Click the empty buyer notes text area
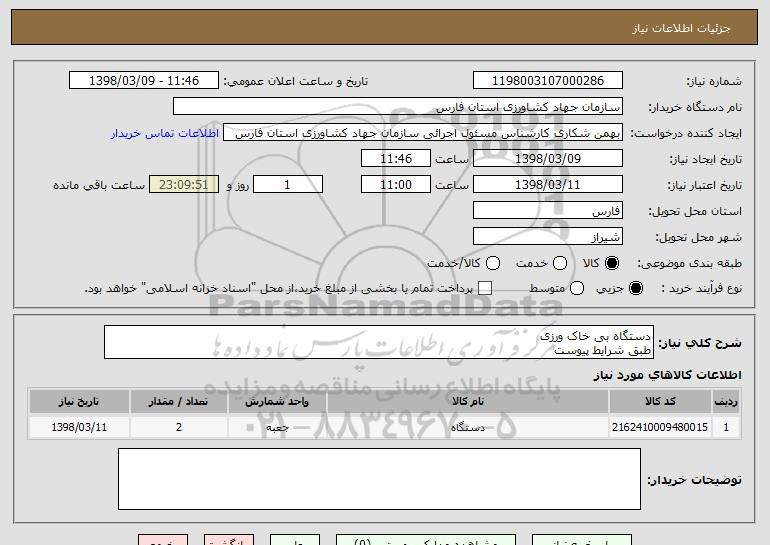This screenshot has height=545, width=770. click(379, 479)
